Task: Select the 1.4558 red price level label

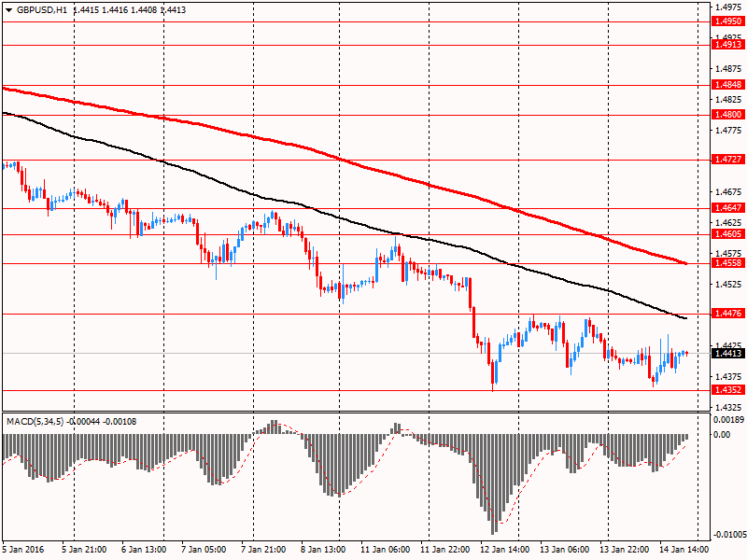Action: tap(727, 263)
